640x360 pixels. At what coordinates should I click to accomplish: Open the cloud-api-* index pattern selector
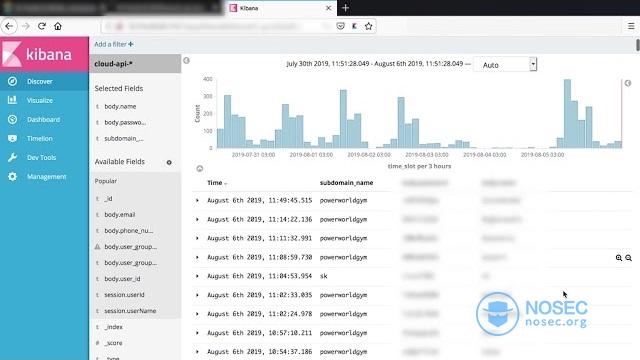[135, 64]
